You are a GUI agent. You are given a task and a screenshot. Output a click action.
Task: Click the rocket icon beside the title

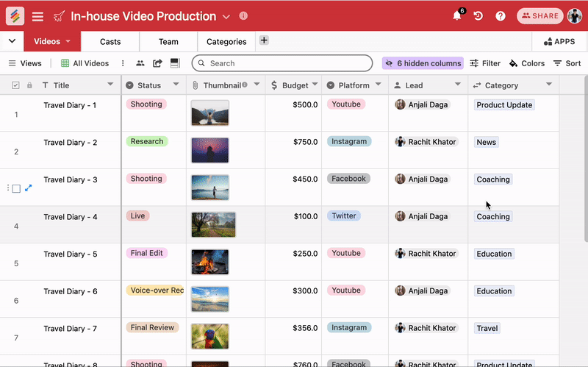coord(59,16)
